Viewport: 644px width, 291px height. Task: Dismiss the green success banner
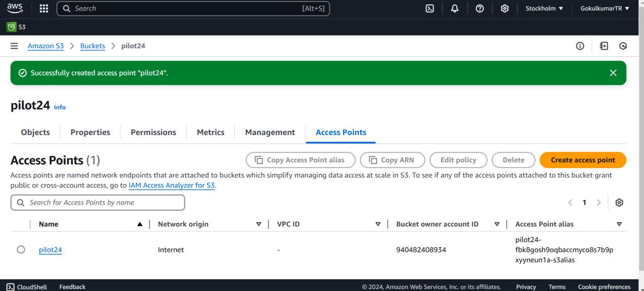(613, 73)
